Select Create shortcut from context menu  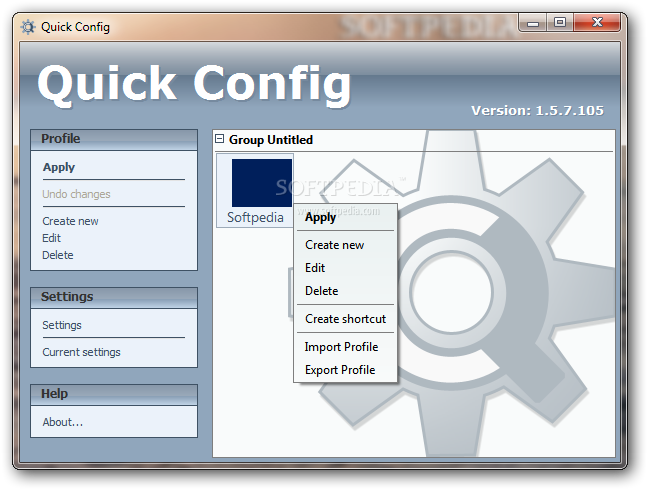345,319
